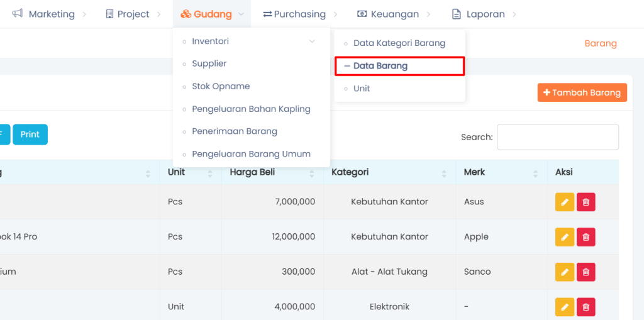
Task: Click edit pencil icon for Apple row
Action: (x=565, y=237)
